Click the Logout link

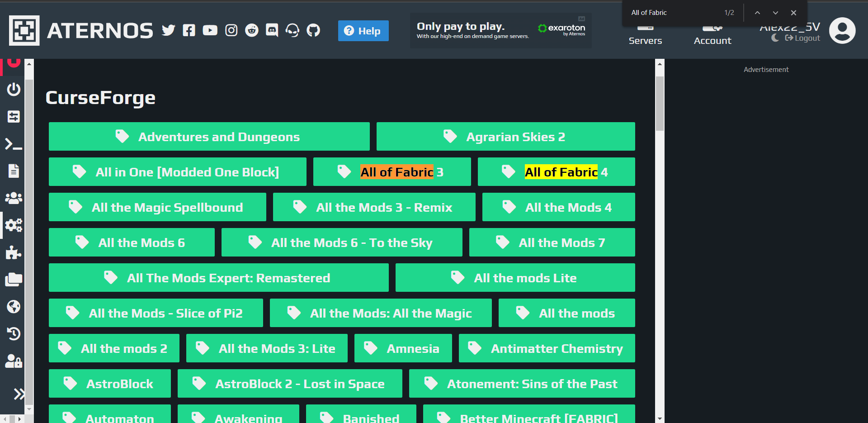point(802,38)
